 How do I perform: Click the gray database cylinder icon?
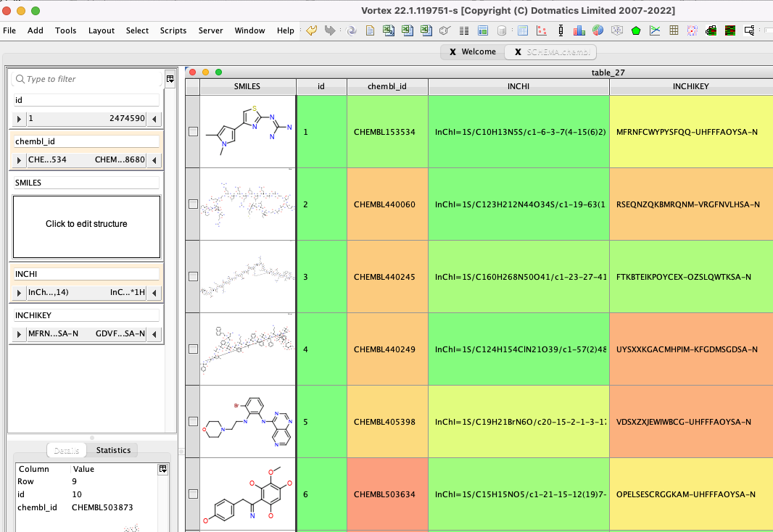(x=501, y=30)
